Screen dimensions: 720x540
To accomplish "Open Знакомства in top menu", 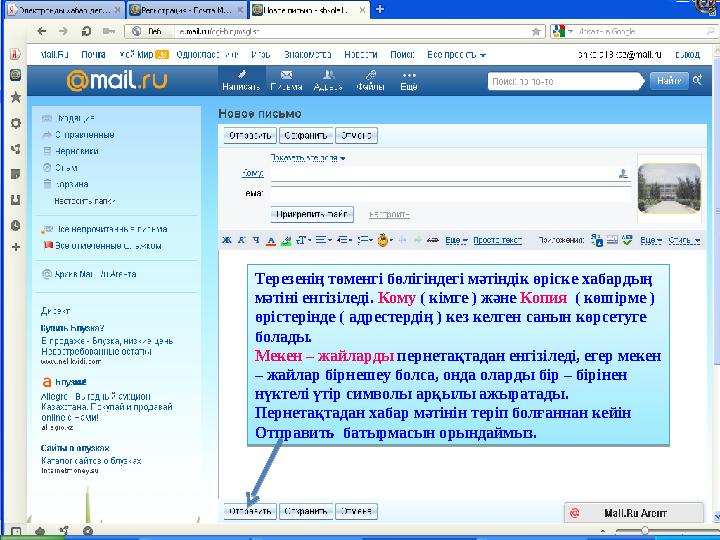I will pos(308,55).
